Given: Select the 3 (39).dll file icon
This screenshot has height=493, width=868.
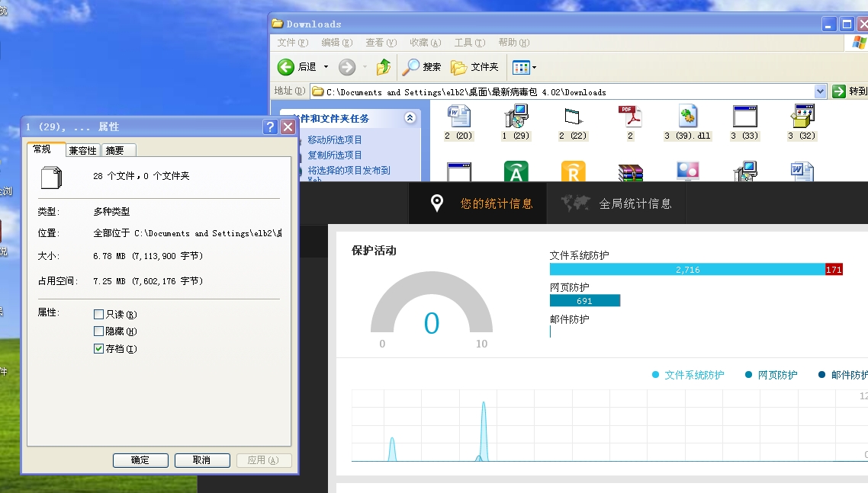Looking at the screenshot, I should pyautogui.click(x=688, y=117).
